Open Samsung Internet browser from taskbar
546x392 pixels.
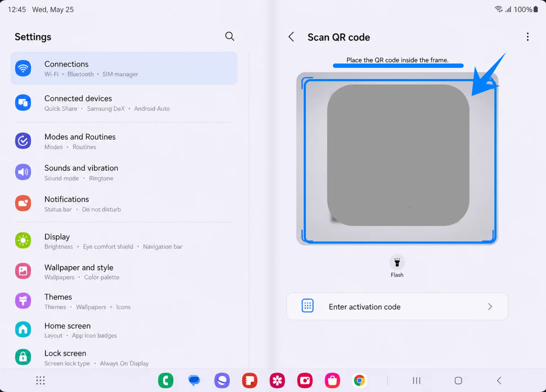click(222, 380)
